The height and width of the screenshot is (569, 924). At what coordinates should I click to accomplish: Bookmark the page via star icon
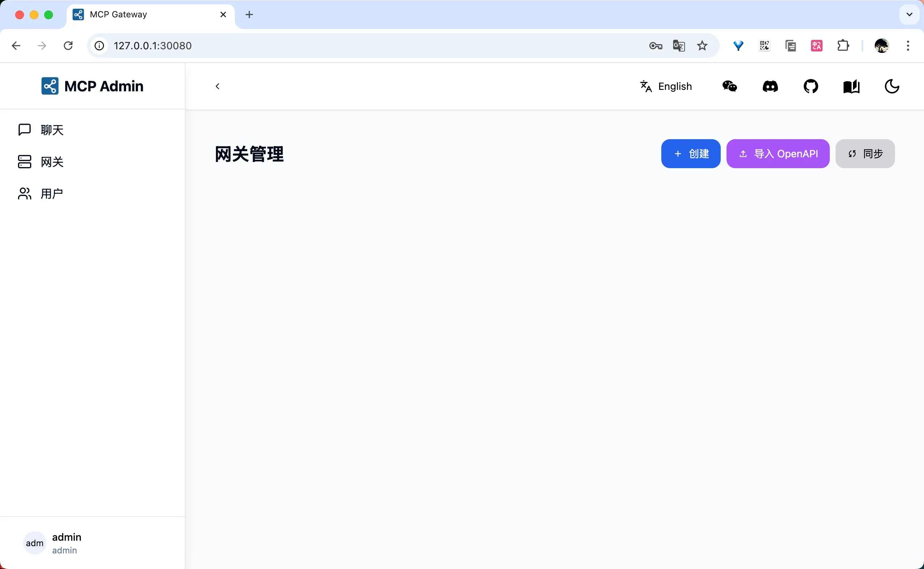(x=702, y=46)
